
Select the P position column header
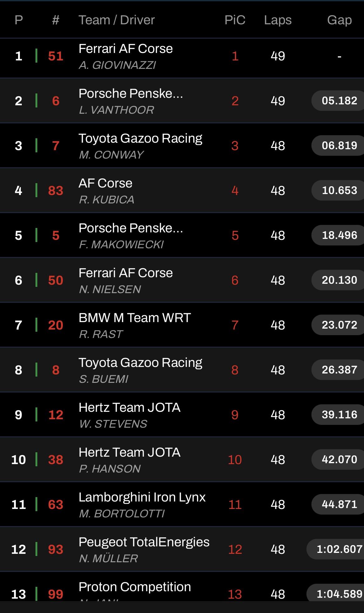tap(19, 20)
